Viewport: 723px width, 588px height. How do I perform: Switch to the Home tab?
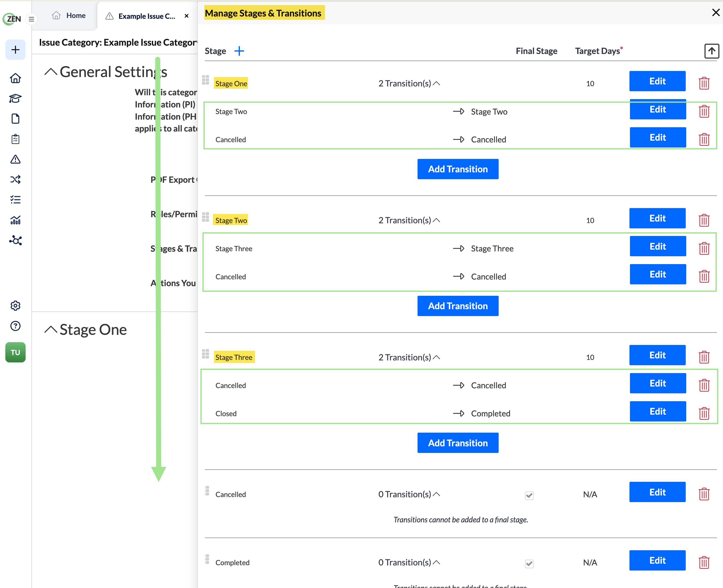69,15
